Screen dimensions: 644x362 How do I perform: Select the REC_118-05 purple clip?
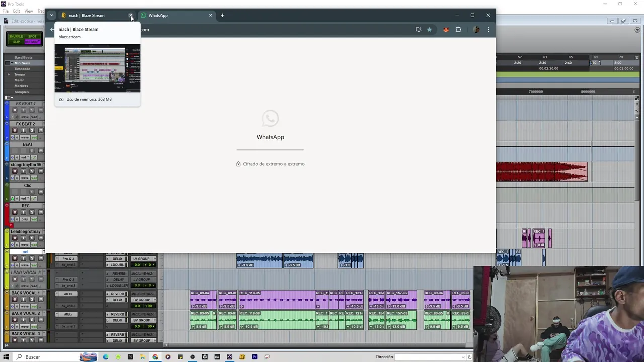(x=277, y=300)
